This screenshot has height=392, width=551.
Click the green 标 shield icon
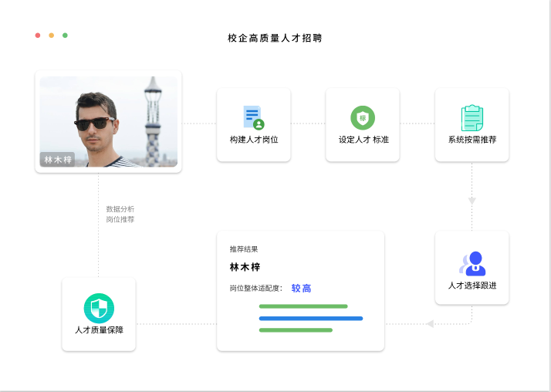363,117
